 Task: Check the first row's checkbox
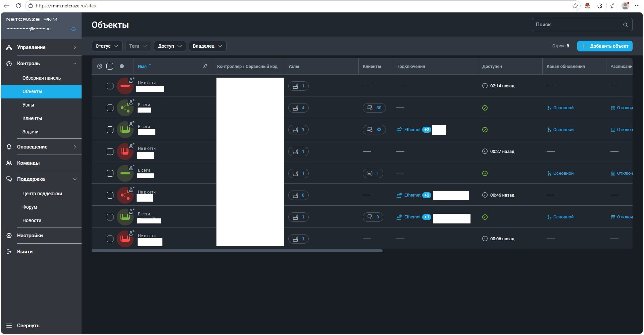point(110,86)
